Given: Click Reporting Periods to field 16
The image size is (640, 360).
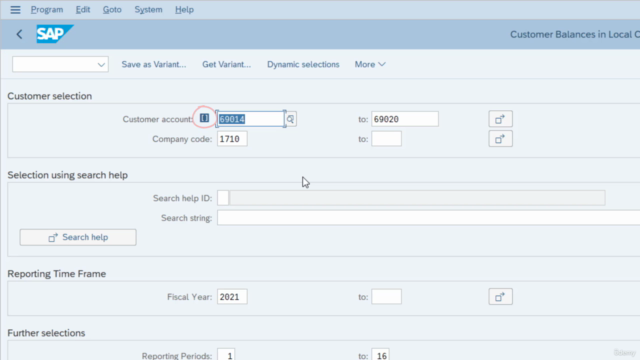Looking at the screenshot, I should (380, 355).
